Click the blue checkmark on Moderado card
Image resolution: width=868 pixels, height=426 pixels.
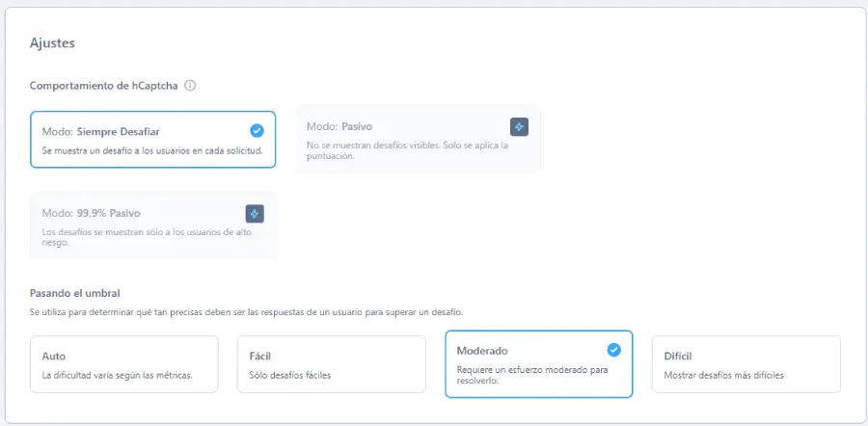coord(613,350)
